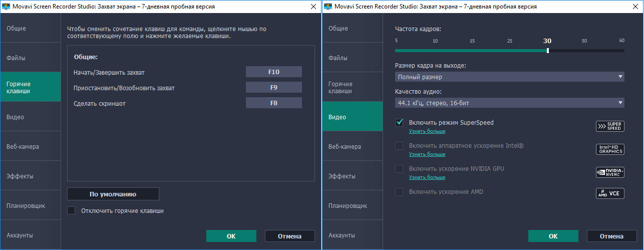The width and height of the screenshot is (644, 250).
Task: Open the 'Аккаунты' tab in the right window
Action: 353,235
